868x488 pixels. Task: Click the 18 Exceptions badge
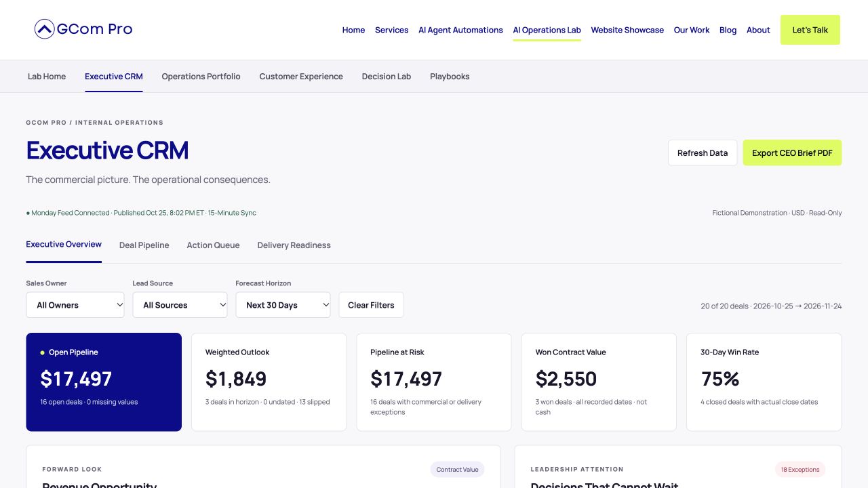point(800,470)
